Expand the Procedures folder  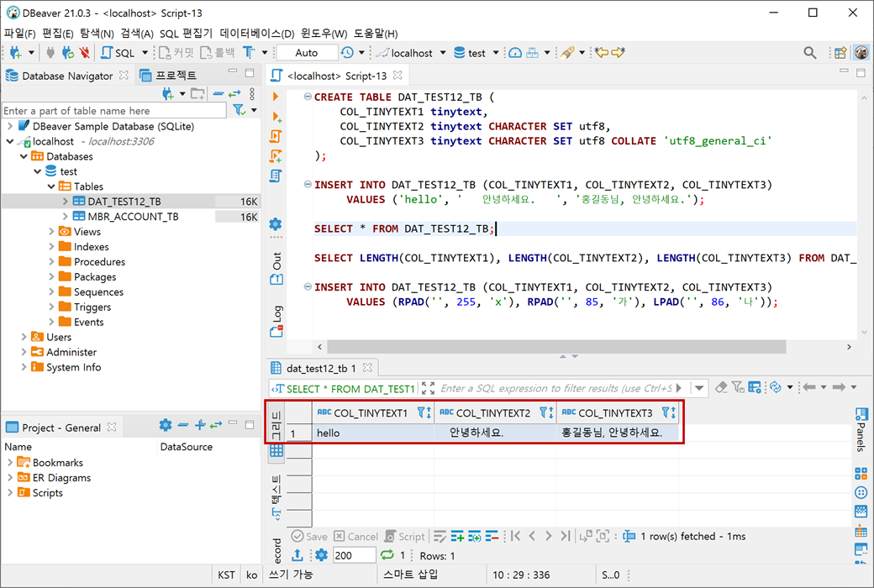point(51,262)
